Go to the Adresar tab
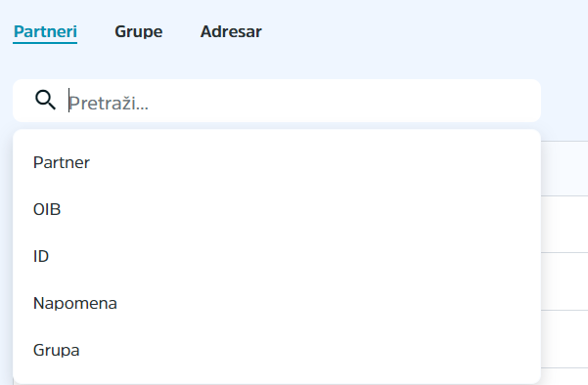The width and height of the screenshot is (588, 385). click(x=231, y=31)
